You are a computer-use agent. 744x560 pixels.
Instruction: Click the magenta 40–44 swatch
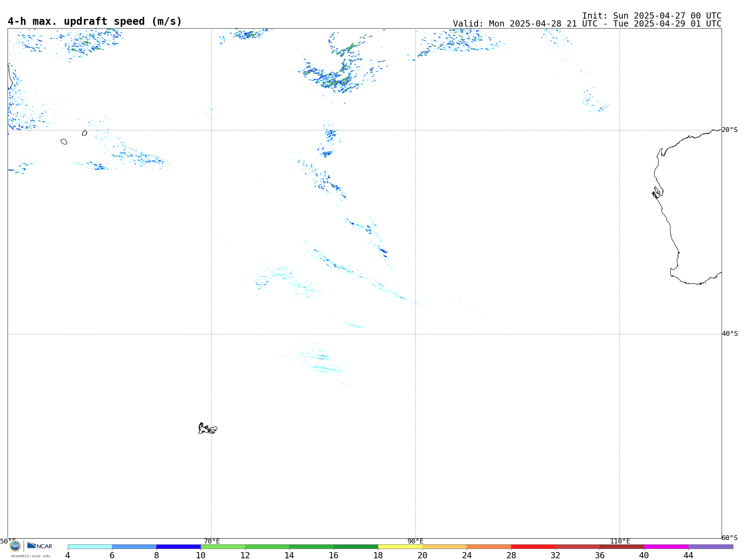pyautogui.click(x=666, y=547)
